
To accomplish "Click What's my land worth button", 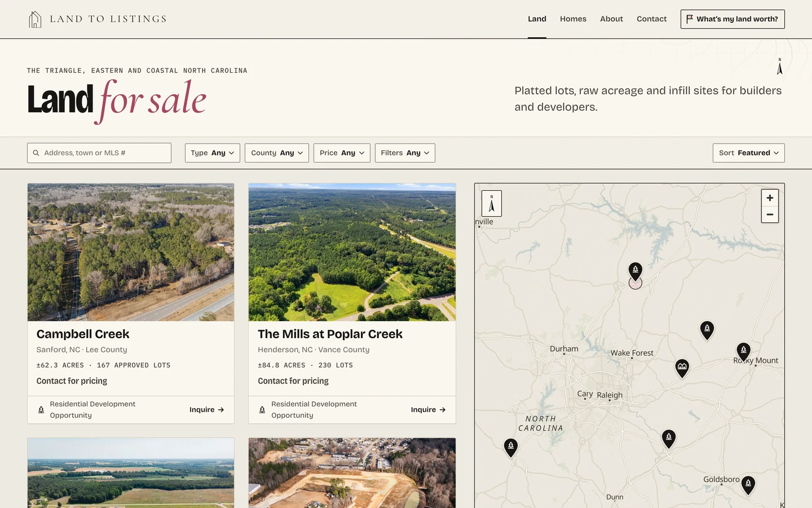I will 732,19.
